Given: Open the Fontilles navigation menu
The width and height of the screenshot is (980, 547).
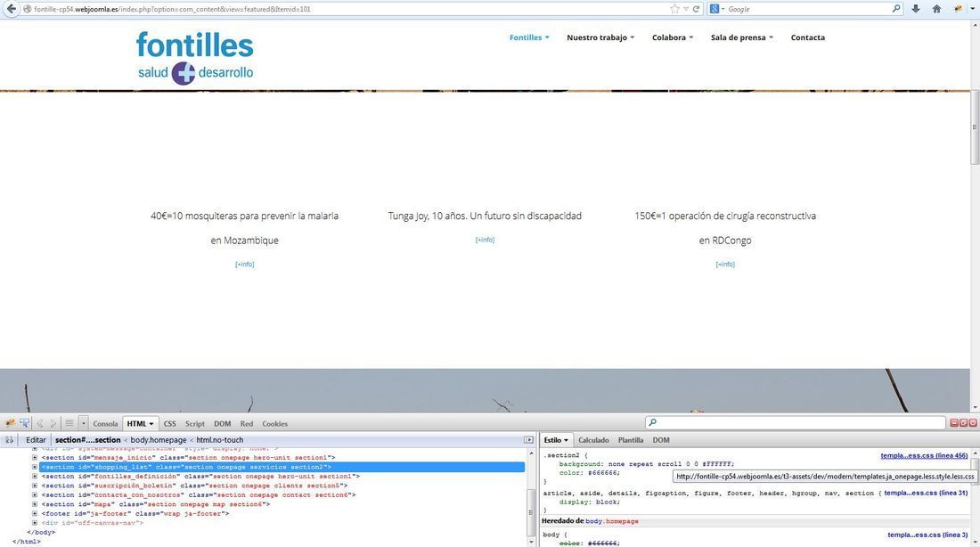Looking at the screenshot, I should (529, 37).
